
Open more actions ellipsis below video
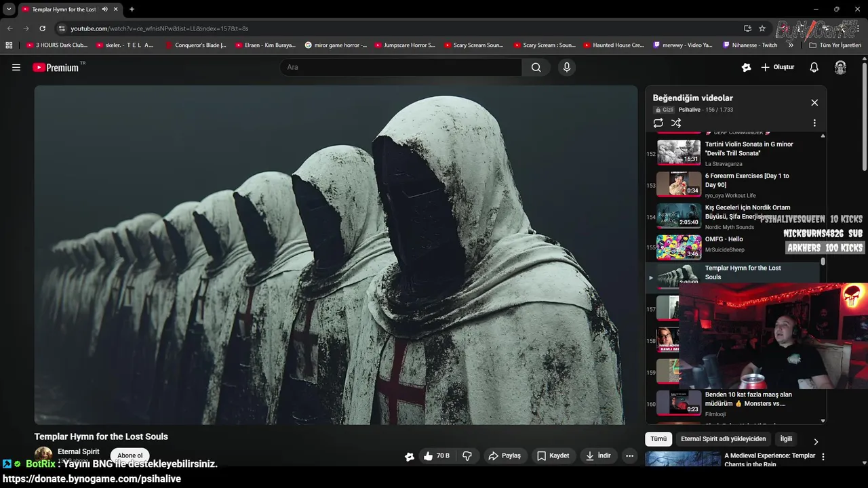click(x=629, y=456)
